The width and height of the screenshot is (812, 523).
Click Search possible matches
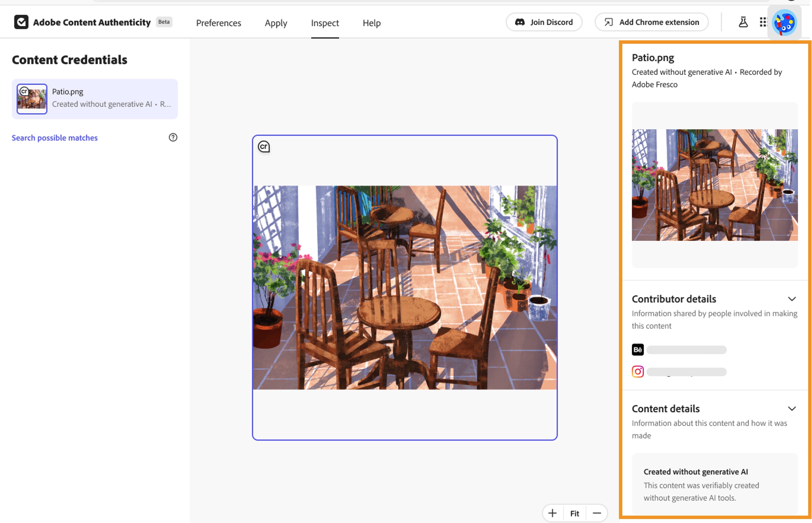pos(55,138)
